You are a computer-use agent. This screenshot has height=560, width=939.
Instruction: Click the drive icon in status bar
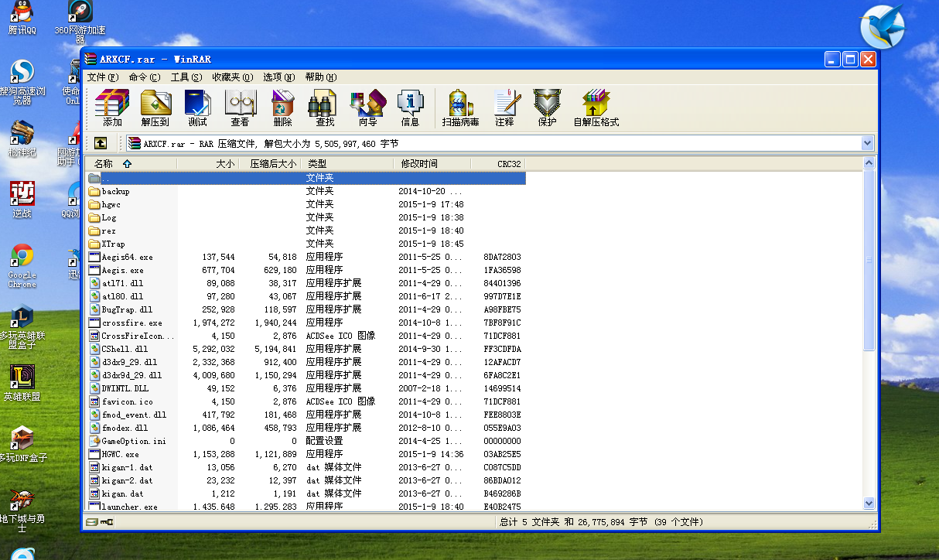point(91,522)
